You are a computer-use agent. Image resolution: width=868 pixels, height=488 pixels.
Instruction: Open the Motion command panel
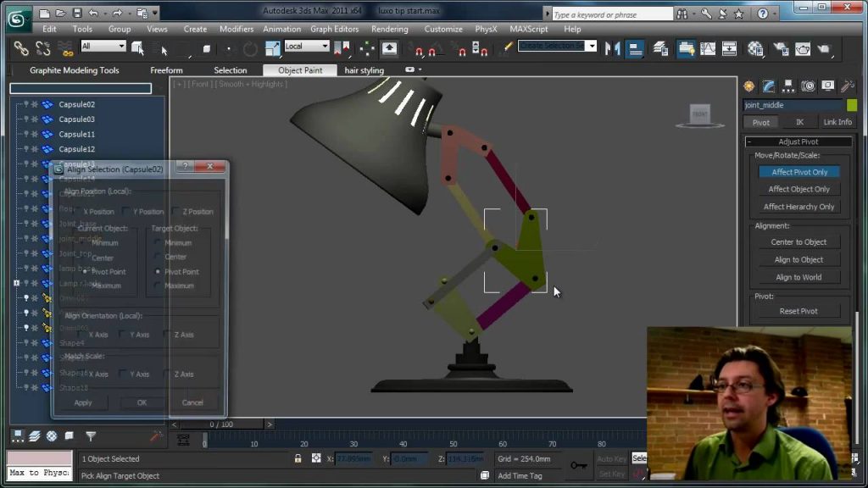808,85
